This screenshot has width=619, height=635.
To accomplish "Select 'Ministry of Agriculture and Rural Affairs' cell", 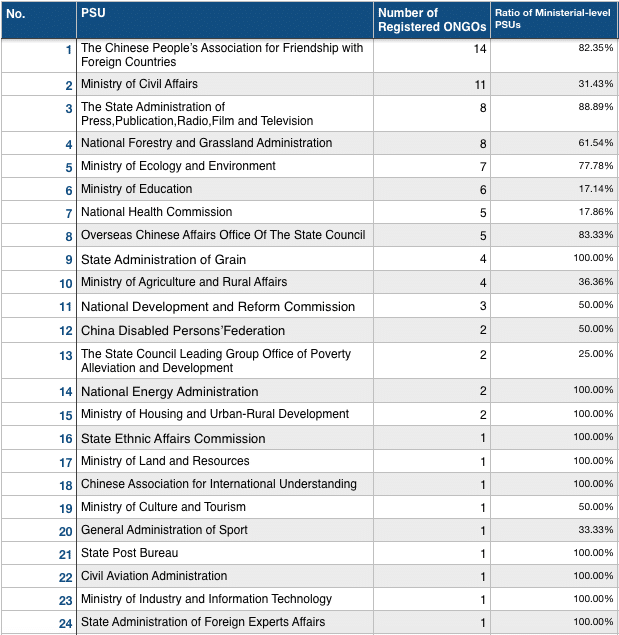I will (225, 282).
